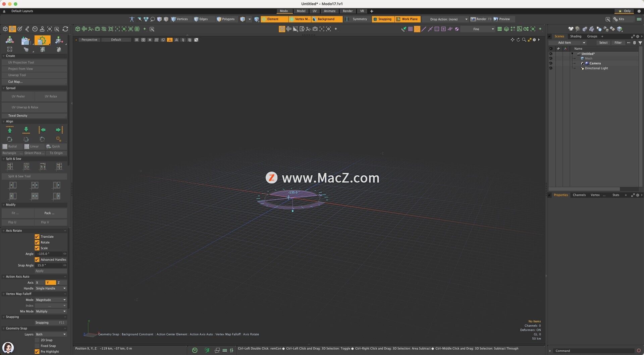Viewport: 644px width, 355px height.
Task: Click the first Split & Sew icon
Action: [10, 167]
